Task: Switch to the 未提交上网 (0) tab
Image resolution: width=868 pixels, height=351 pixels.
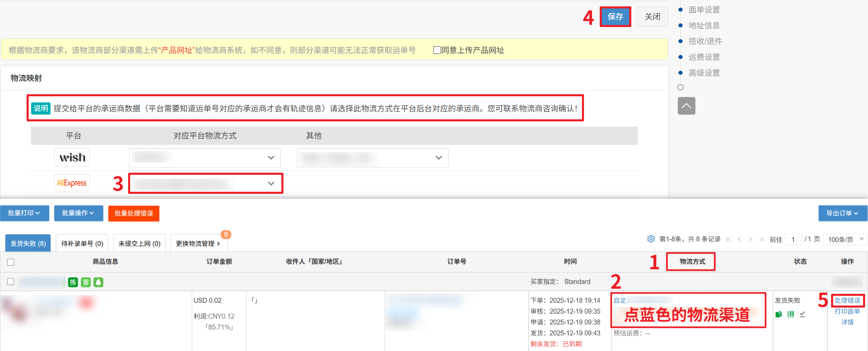Action: [x=140, y=243]
